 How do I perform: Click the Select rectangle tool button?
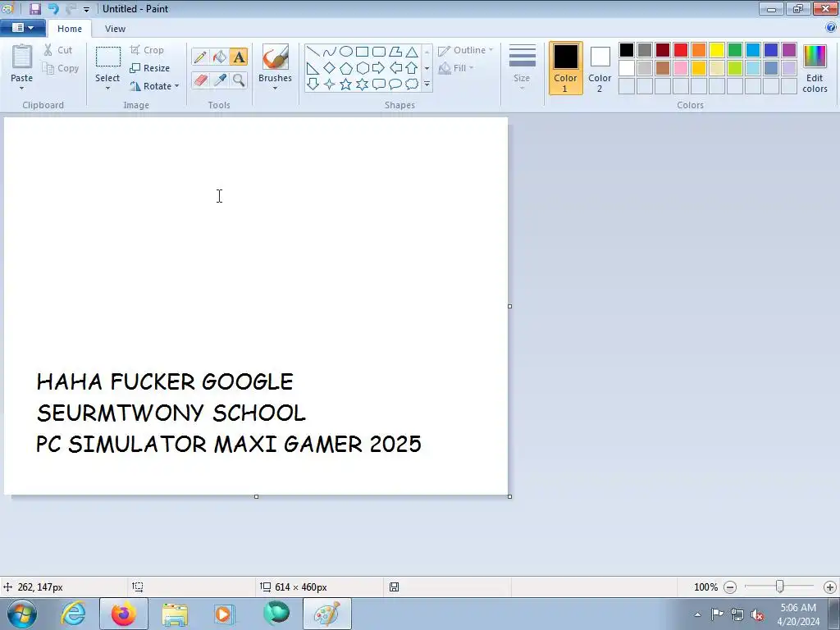[x=107, y=57]
